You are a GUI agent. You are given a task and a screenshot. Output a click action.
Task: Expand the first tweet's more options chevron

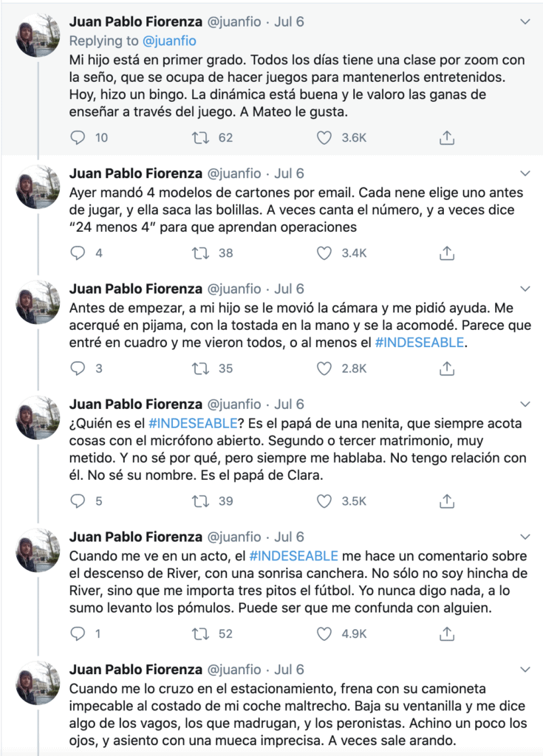pyautogui.click(x=525, y=22)
